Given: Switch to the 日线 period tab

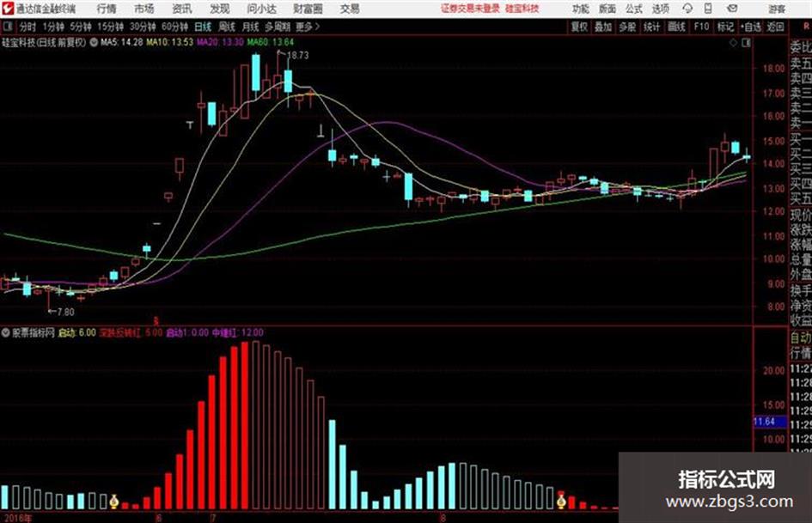Looking at the screenshot, I should (x=203, y=27).
